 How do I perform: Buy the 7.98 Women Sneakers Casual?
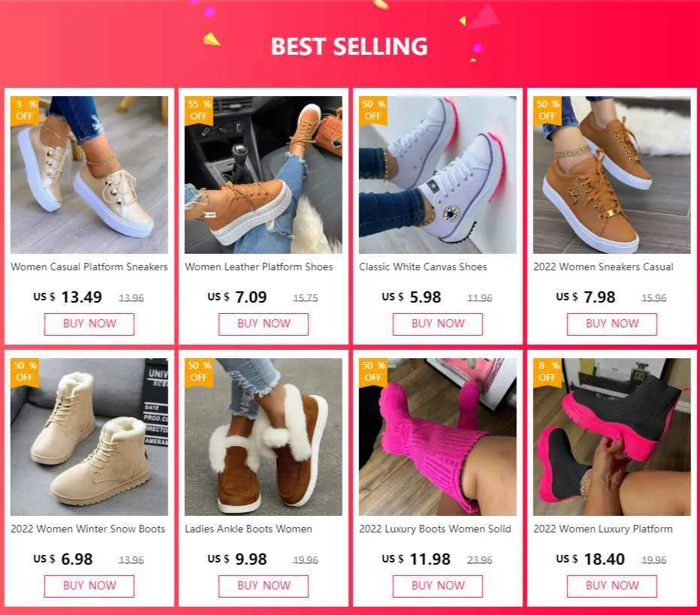(x=611, y=324)
